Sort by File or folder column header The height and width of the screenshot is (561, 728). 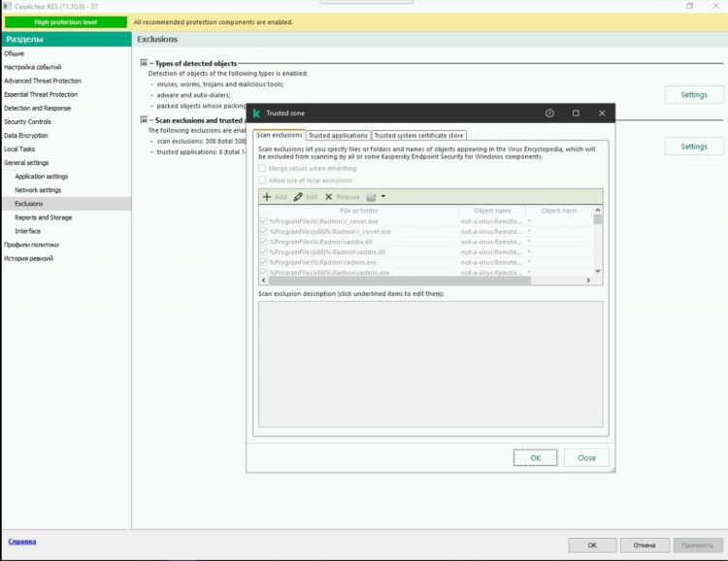click(359, 211)
